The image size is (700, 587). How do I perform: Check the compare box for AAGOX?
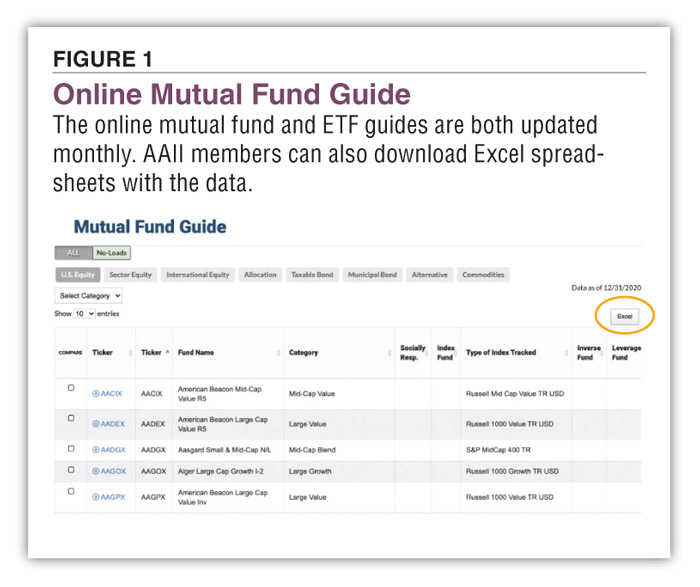click(x=71, y=470)
